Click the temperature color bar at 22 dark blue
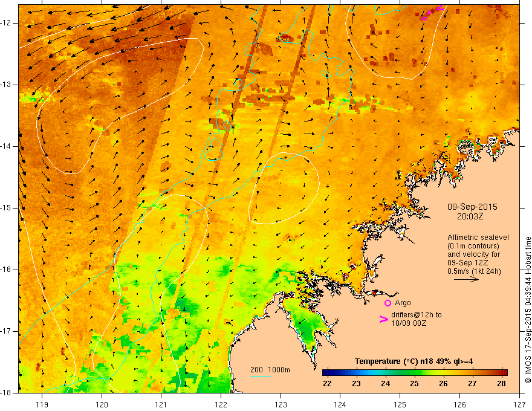 (x=328, y=372)
